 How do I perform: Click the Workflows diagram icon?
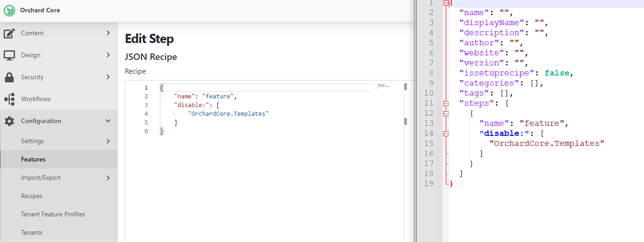tap(10, 99)
